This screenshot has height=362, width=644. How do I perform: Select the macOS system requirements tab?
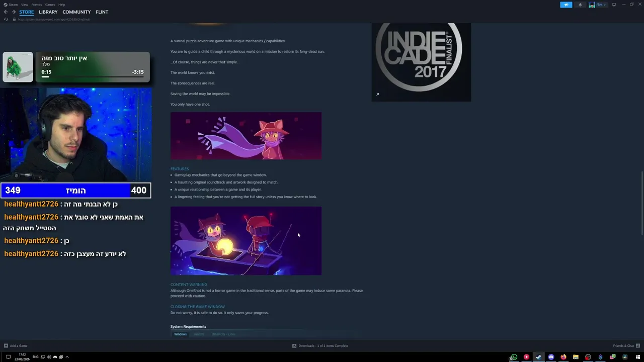point(199,334)
